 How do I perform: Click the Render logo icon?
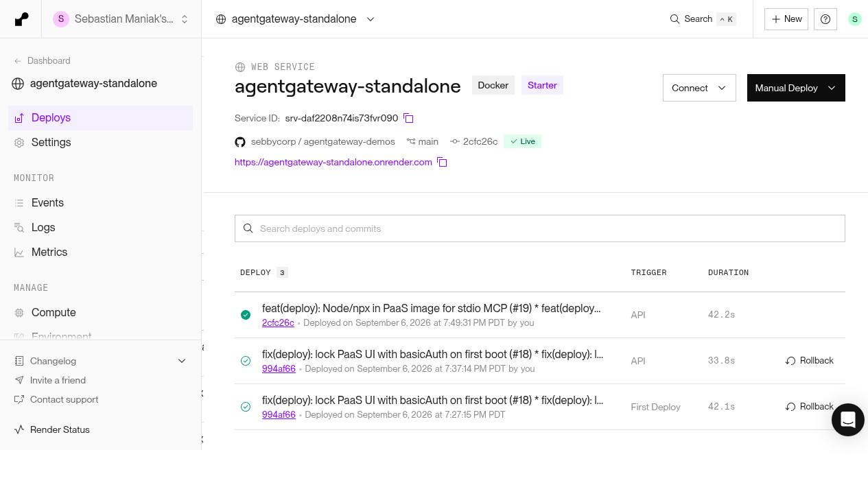[22, 19]
